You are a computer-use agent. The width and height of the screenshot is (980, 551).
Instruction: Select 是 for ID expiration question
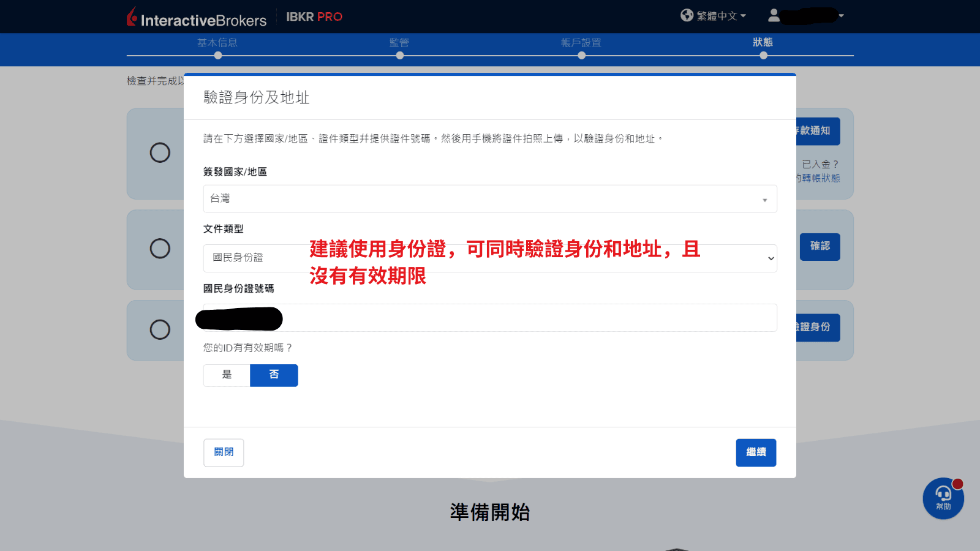click(226, 375)
